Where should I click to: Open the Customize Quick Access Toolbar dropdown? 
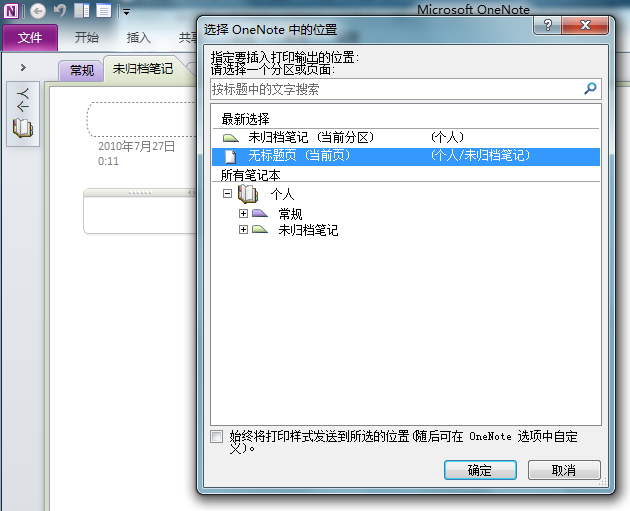[x=127, y=12]
